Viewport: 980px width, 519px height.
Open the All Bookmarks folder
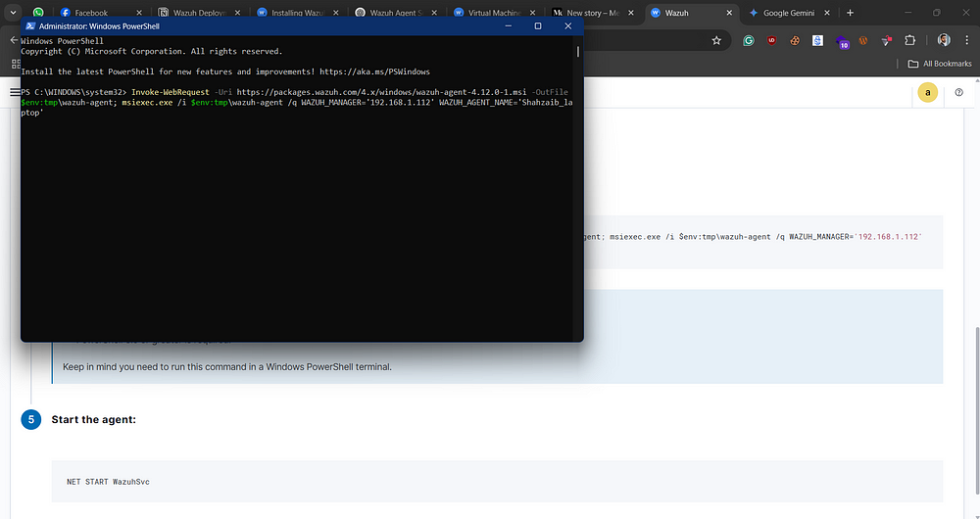(940, 64)
